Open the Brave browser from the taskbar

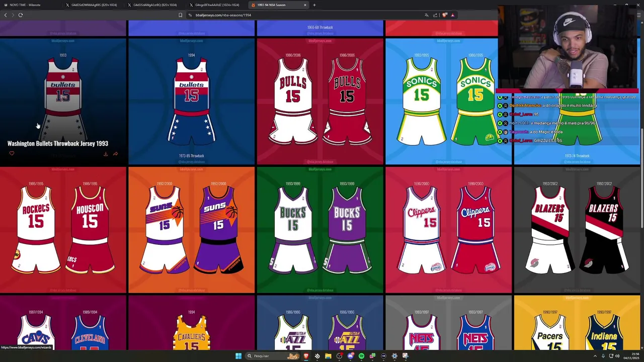pos(306,356)
